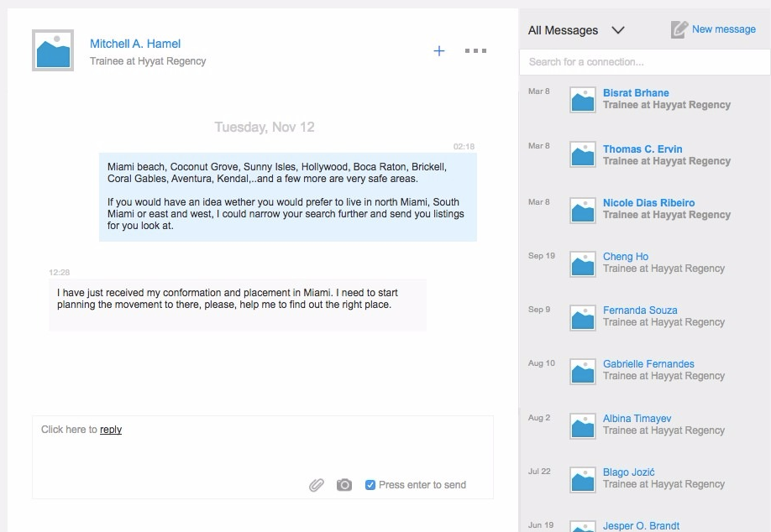The image size is (771, 532).
Task: Click the compose pencil icon
Action: (x=679, y=29)
